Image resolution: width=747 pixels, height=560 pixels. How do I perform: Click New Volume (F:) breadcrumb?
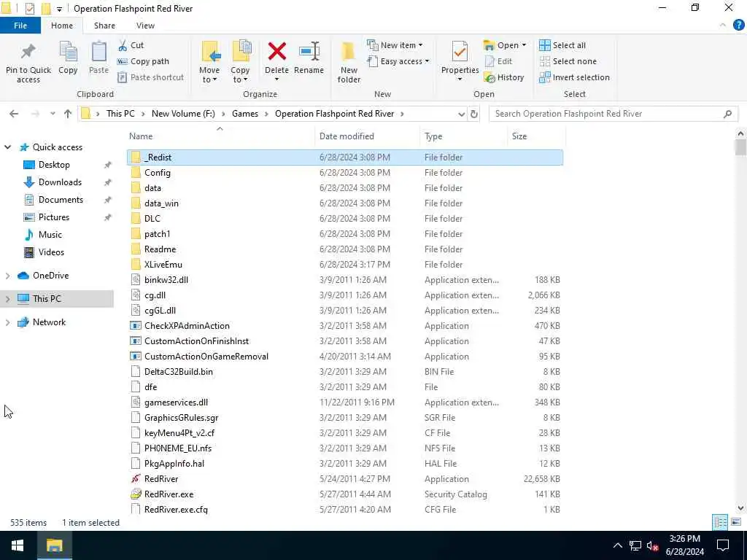pyautogui.click(x=183, y=114)
